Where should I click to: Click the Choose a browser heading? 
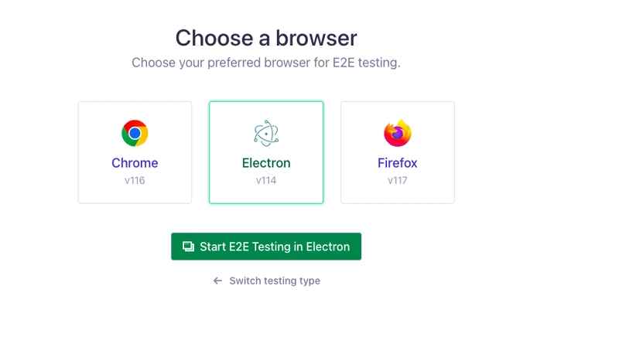pyautogui.click(x=266, y=38)
